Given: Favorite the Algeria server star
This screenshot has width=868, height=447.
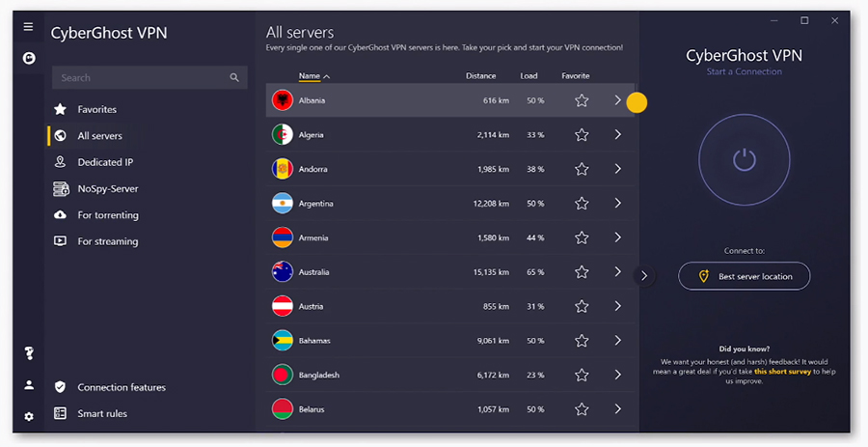Looking at the screenshot, I should tap(582, 134).
